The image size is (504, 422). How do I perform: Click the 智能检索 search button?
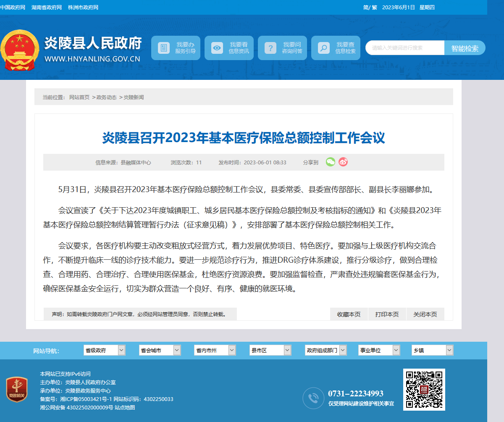(x=465, y=48)
